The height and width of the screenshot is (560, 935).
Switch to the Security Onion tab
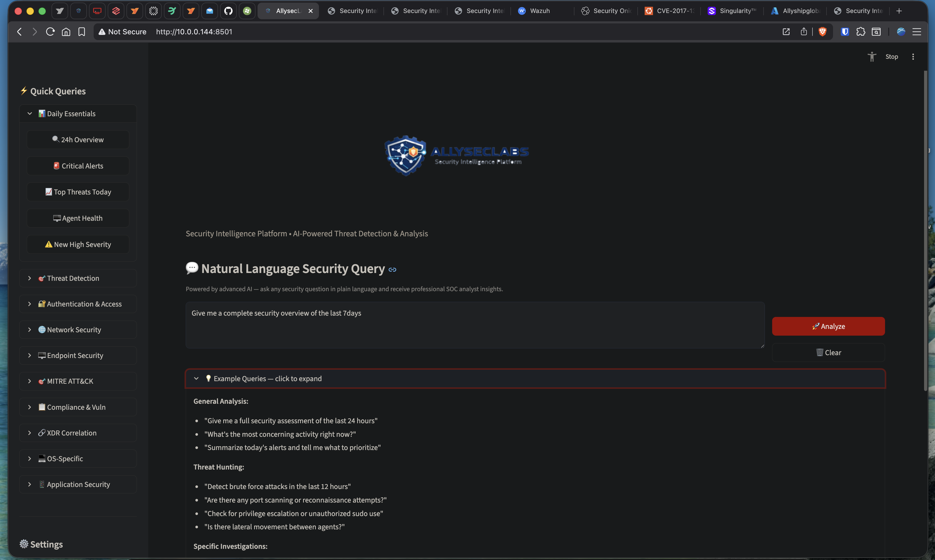[606, 11]
